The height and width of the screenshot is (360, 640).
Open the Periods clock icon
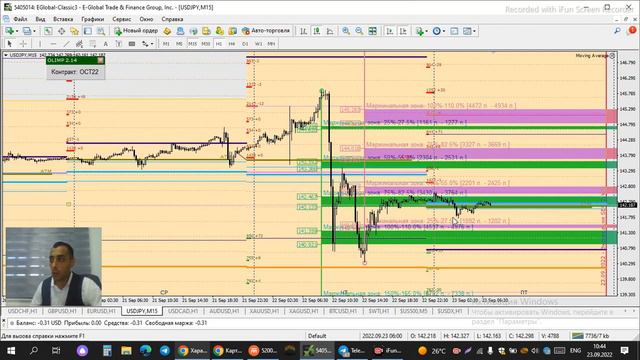click(x=436, y=31)
